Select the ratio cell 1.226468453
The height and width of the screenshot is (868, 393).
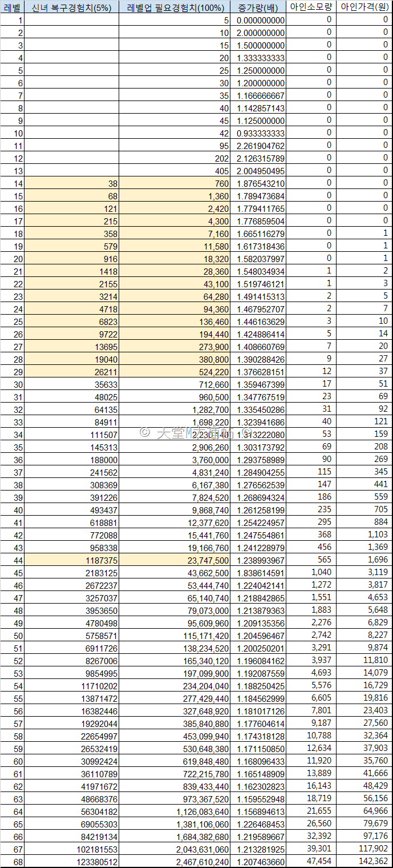(258, 824)
